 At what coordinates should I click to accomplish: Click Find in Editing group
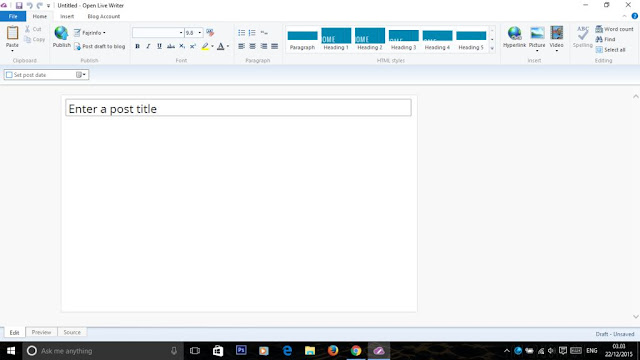tap(605, 39)
